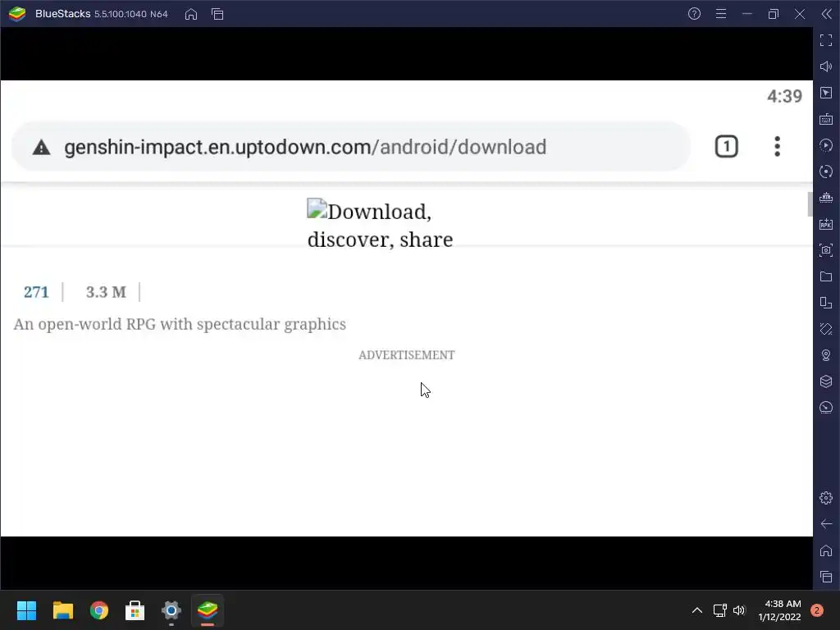This screenshot has width=840, height=630.
Task: Set location with pin icon
Action: point(826,355)
